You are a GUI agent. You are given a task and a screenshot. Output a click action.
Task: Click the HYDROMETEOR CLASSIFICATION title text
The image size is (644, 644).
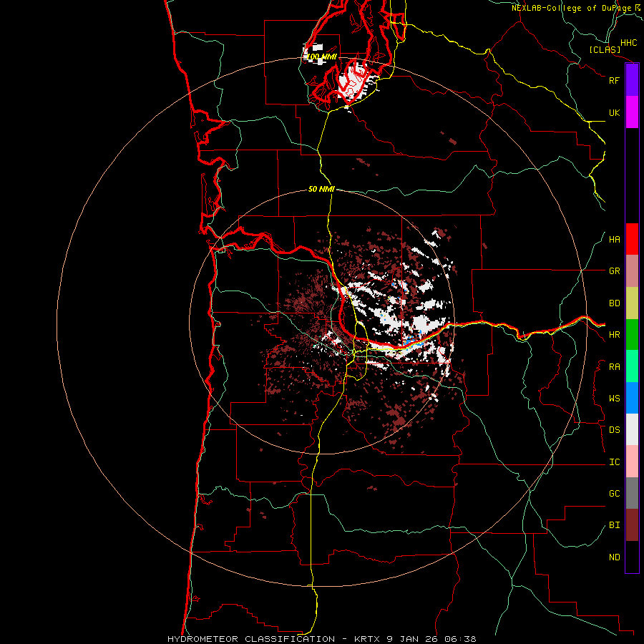pyautogui.click(x=251, y=639)
